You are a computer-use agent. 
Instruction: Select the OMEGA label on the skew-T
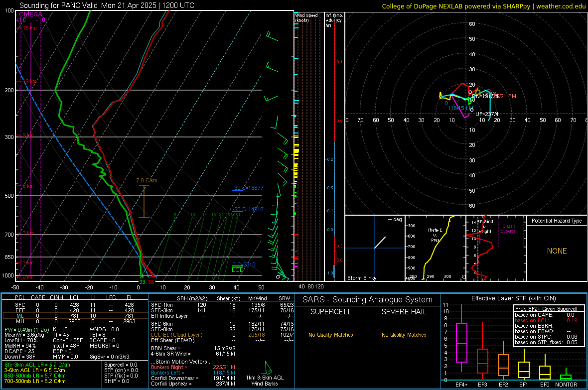pyautogui.click(x=31, y=14)
